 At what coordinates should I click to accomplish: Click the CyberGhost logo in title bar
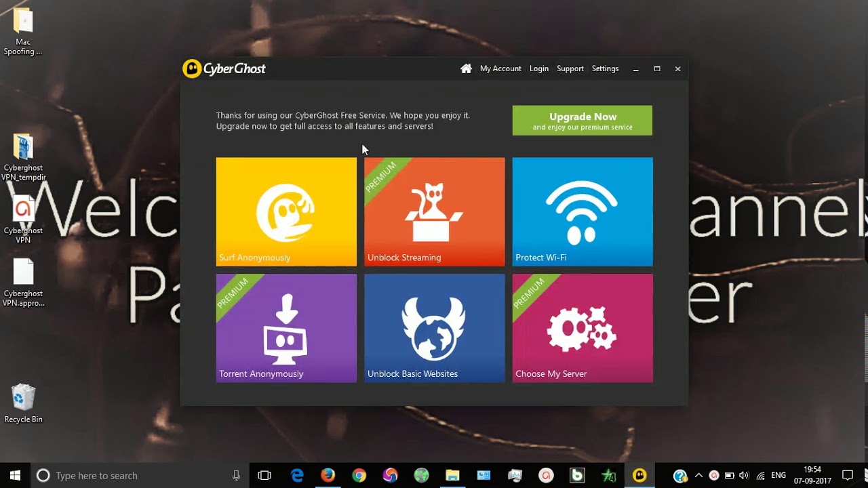pos(224,68)
